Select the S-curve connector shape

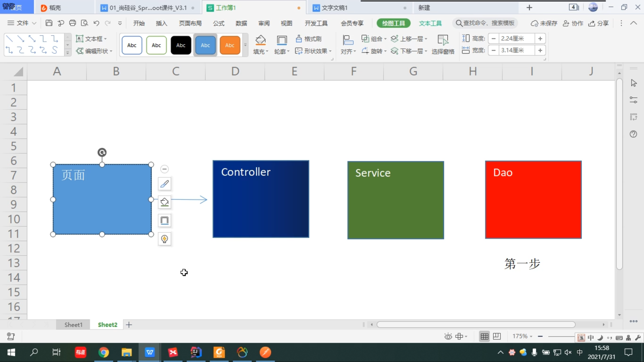tap(55, 50)
